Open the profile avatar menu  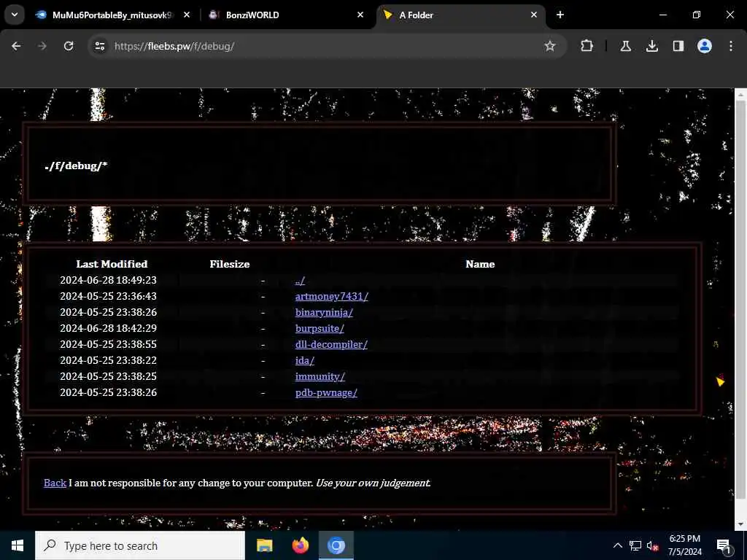[705, 46]
